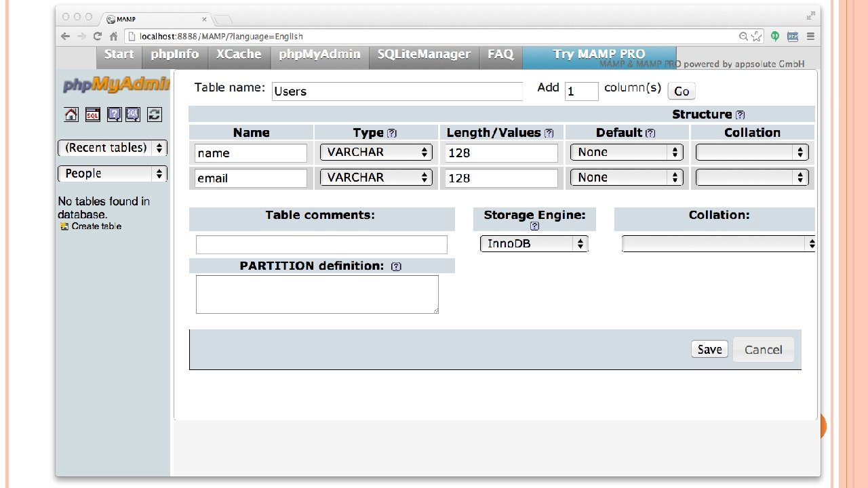Click the browser home icon

point(113,37)
